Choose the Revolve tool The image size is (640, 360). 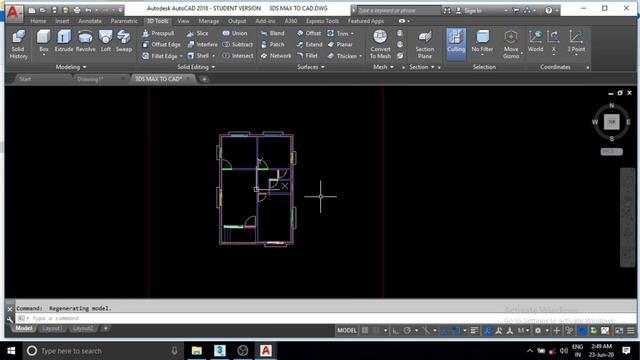click(x=85, y=41)
